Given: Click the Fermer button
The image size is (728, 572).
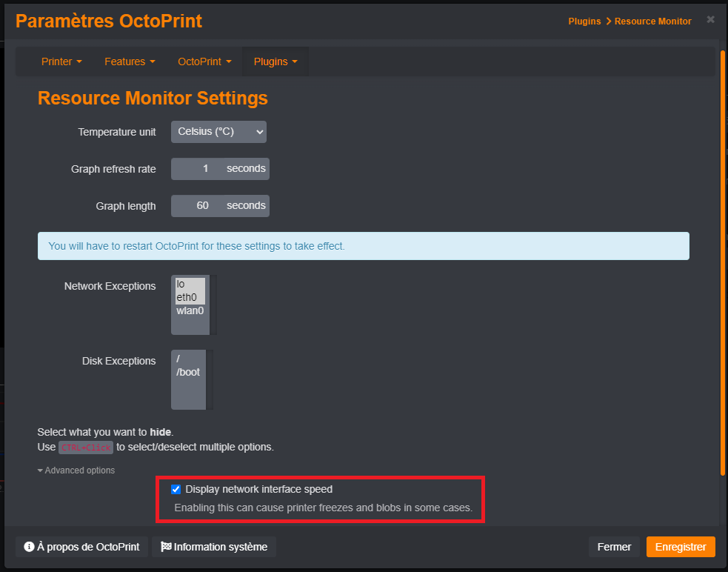Looking at the screenshot, I should coord(614,547).
